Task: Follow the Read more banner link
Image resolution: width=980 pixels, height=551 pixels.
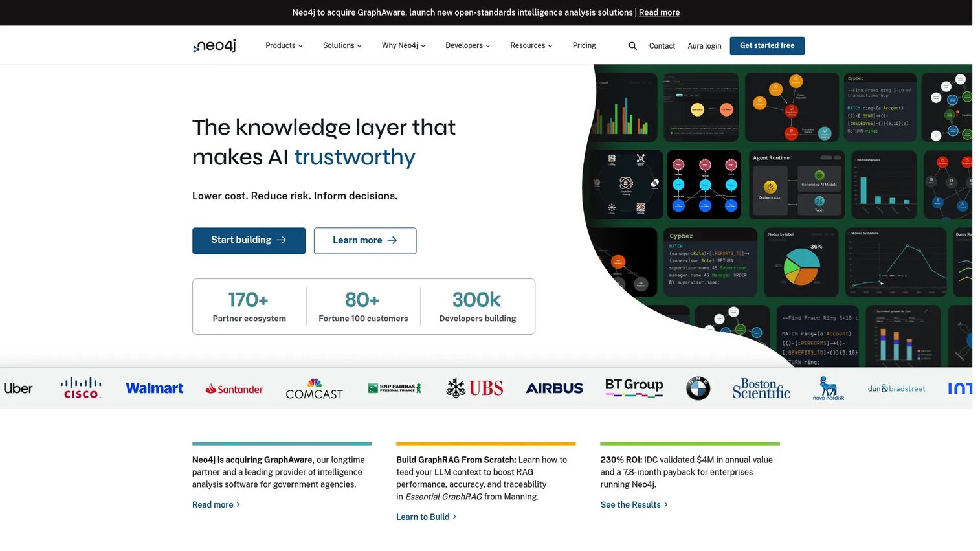Action: click(x=659, y=12)
